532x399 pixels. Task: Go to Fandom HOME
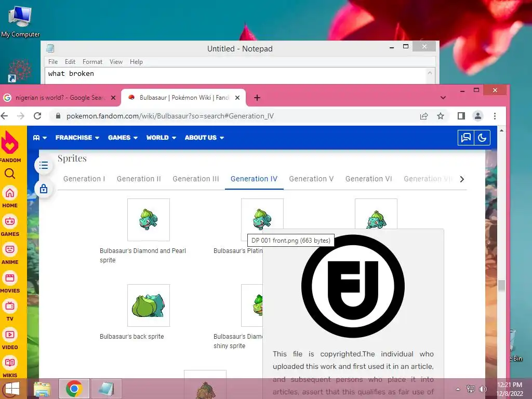tap(10, 197)
